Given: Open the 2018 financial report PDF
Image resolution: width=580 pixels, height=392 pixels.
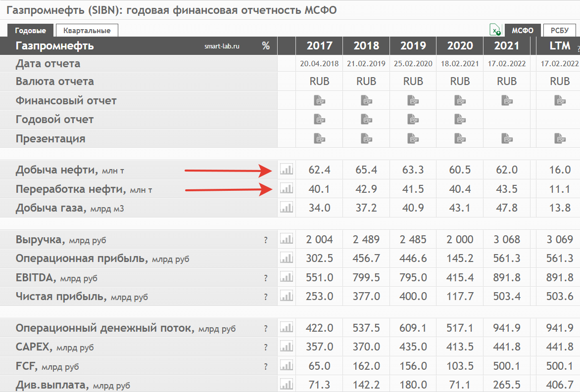Looking at the screenshot, I should (366, 100).
